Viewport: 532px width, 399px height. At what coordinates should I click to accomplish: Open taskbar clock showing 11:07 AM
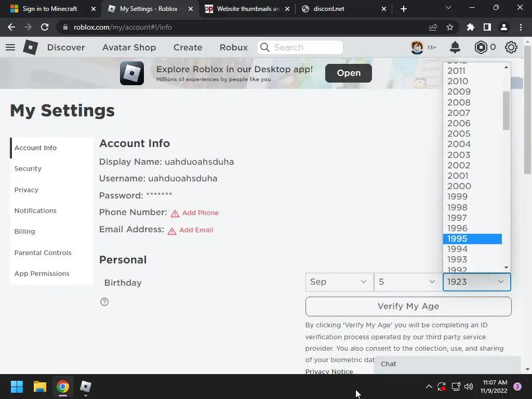(494, 387)
